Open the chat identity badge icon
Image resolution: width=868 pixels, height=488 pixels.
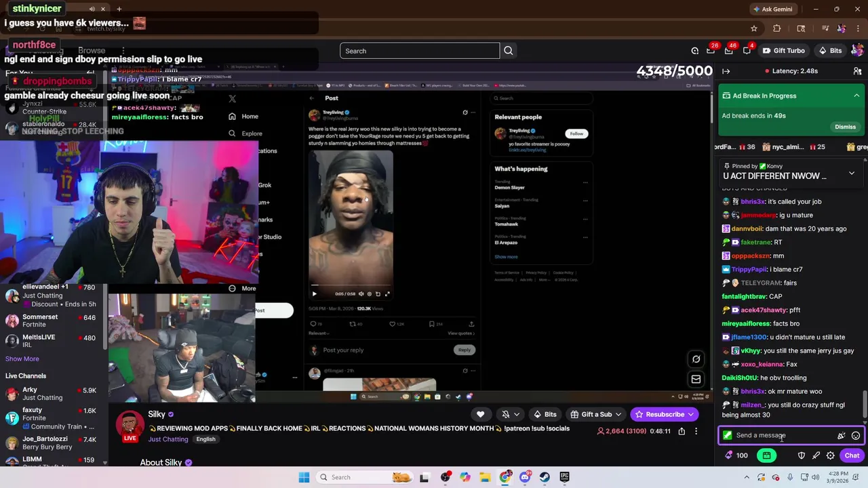click(728, 436)
